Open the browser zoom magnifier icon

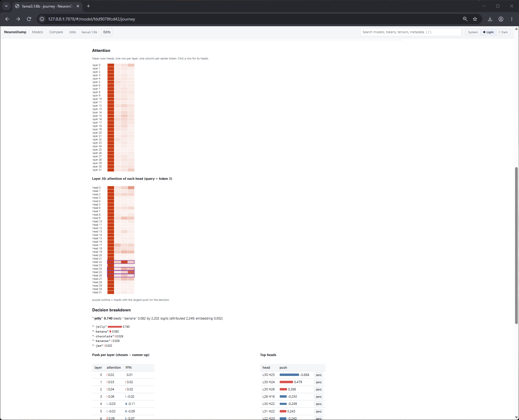[x=465, y=19]
